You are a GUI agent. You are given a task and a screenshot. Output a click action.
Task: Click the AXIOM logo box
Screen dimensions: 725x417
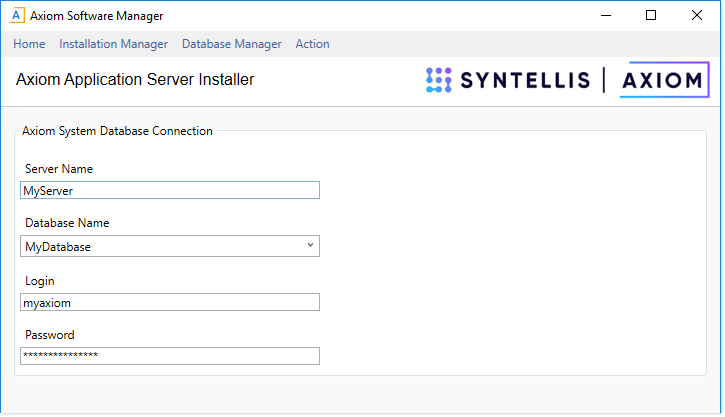pyautogui.click(x=664, y=80)
